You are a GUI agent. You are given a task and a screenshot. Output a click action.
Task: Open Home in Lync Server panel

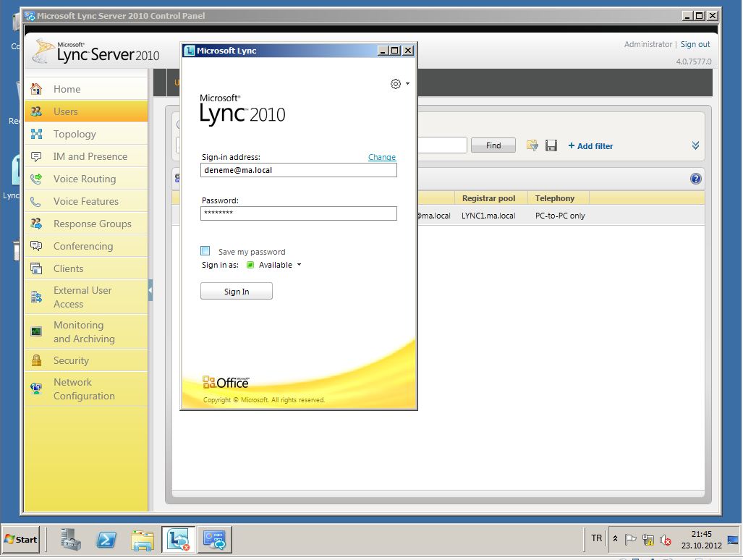pos(86,89)
